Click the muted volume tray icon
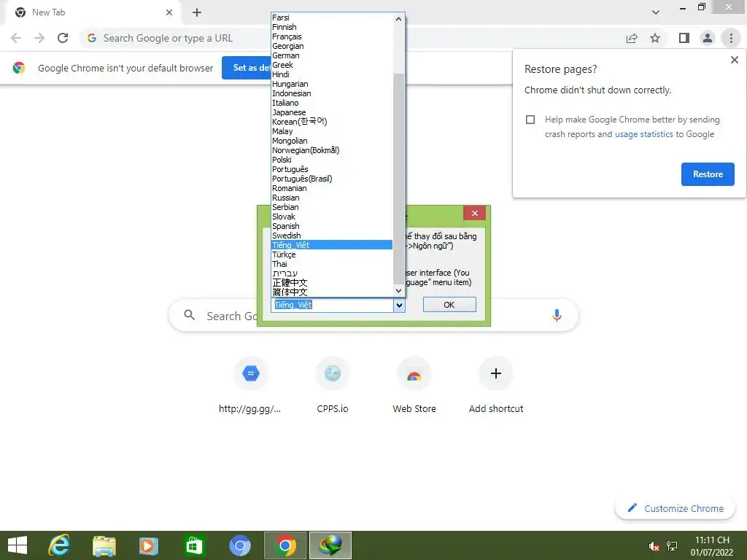The width and height of the screenshot is (747, 560). (x=654, y=547)
